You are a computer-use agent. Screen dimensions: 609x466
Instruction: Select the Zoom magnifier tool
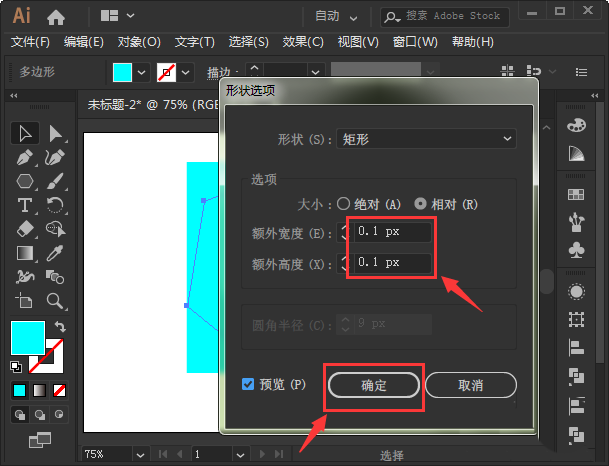56,300
